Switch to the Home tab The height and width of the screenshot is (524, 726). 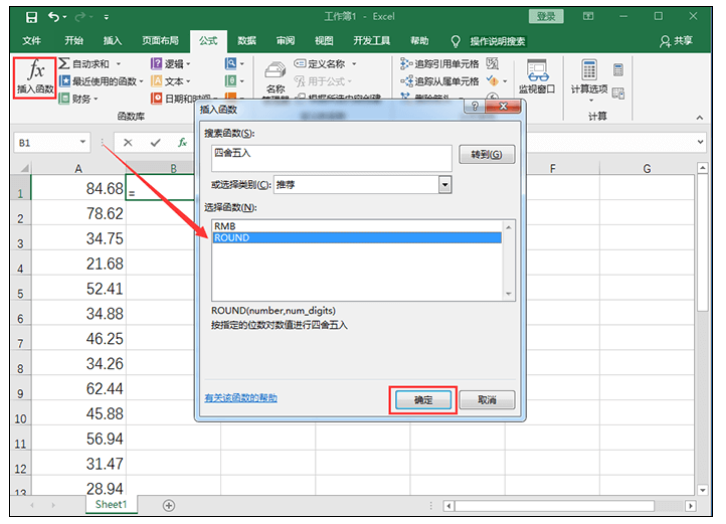[74, 41]
